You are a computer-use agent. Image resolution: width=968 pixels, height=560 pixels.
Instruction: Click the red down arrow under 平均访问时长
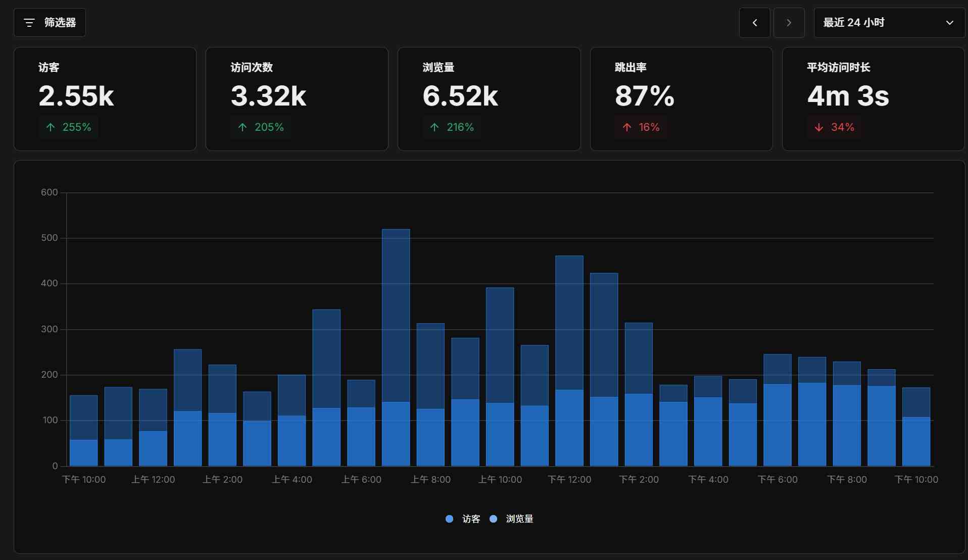pos(819,127)
